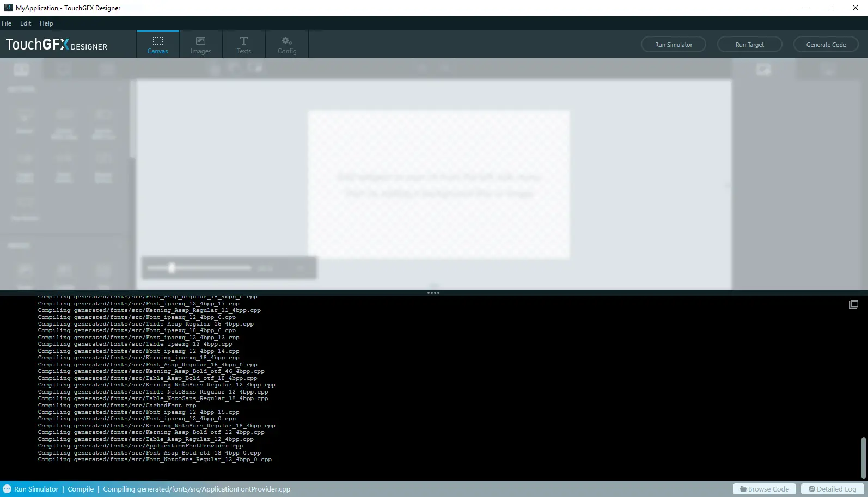Switch to the Images tab
The height and width of the screenshot is (497, 868).
[201, 45]
